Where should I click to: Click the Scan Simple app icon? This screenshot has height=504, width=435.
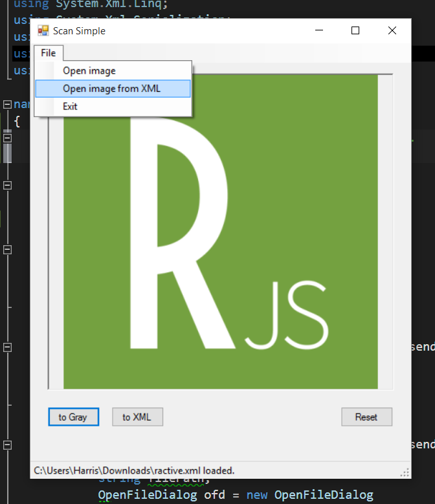click(x=43, y=31)
